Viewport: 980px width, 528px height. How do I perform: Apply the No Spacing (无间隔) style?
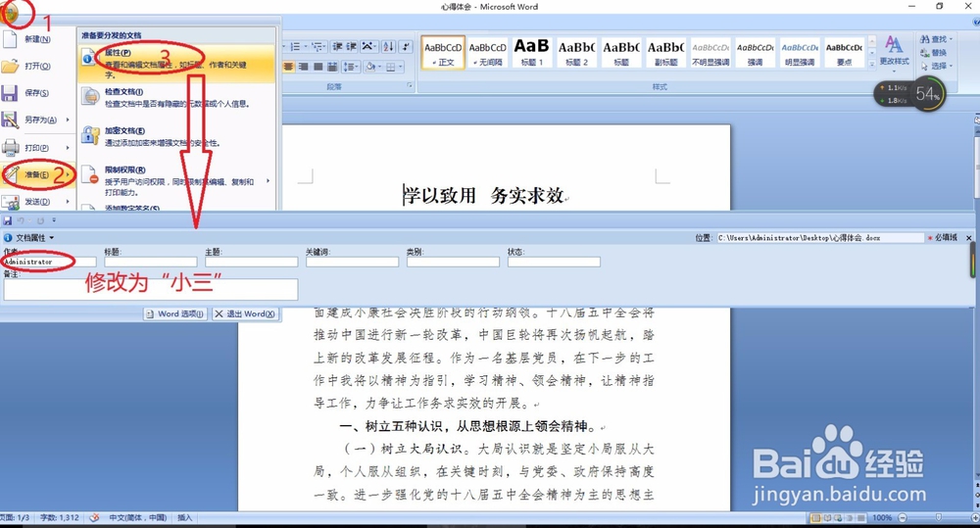point(487,52)
